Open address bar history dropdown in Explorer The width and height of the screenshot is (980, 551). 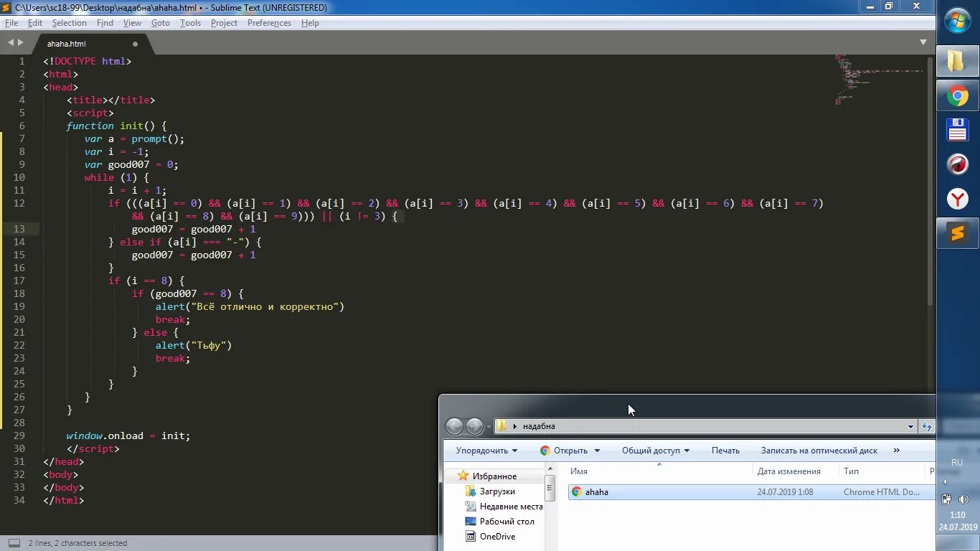(x=910, y=426)
